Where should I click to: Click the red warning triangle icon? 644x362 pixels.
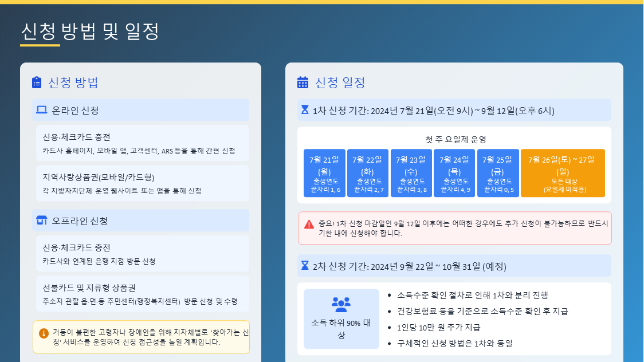(x=309, y=225)
